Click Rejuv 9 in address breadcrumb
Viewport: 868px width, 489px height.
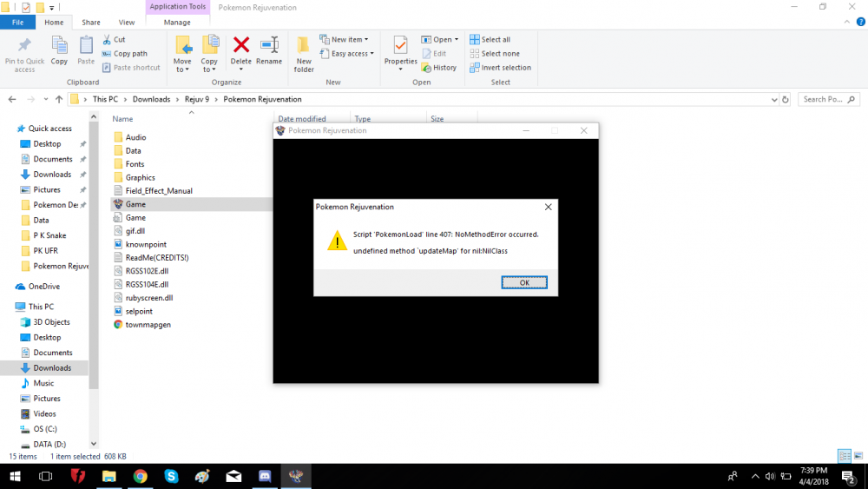click(x=196, y=99)
